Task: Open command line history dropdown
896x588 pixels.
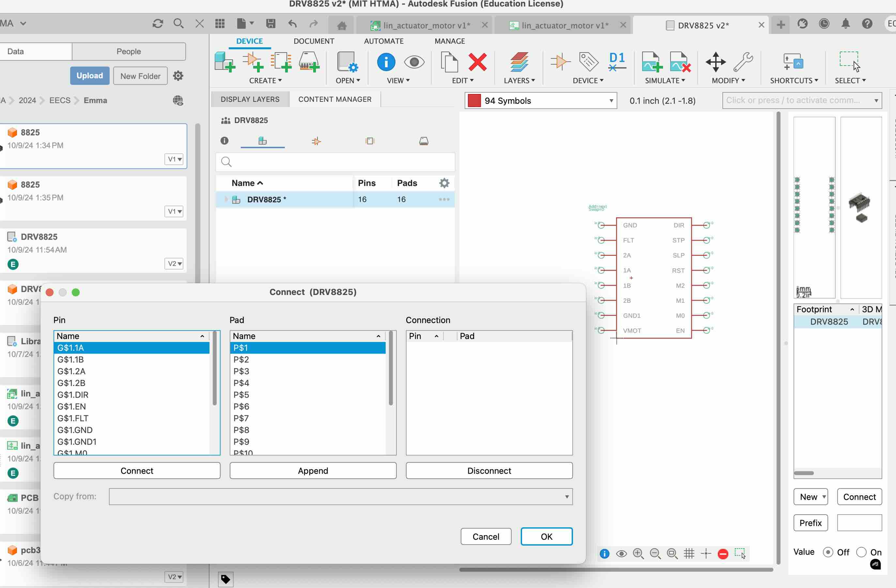Action: point(876,101)
